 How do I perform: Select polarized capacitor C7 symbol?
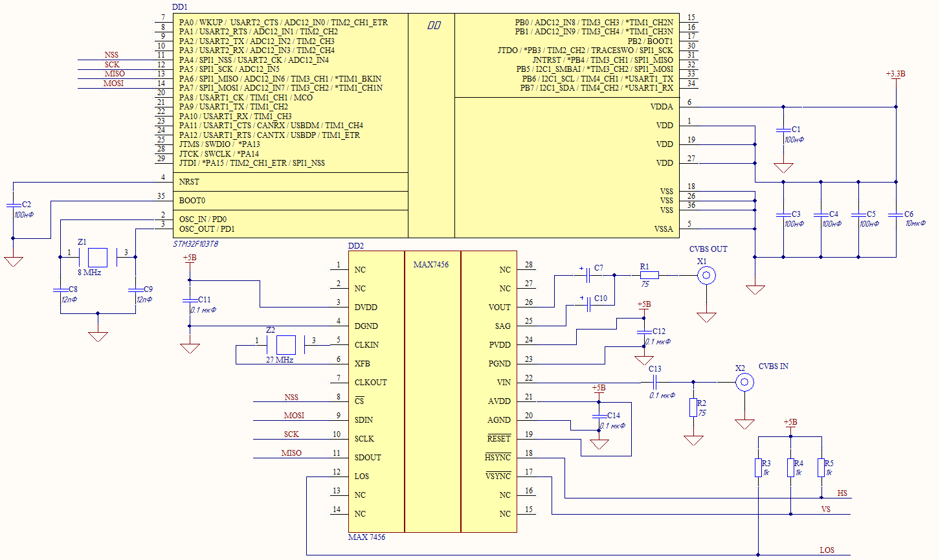[x=588, y=275]
